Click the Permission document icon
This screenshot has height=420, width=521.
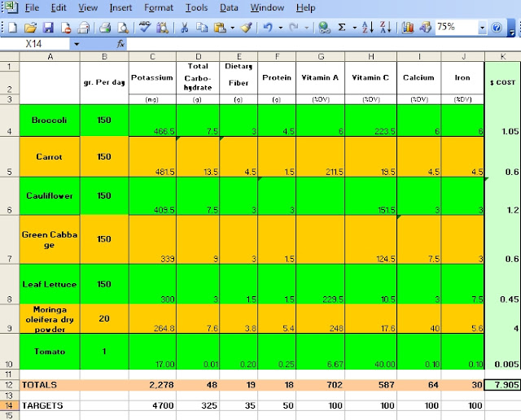point(66,27)
